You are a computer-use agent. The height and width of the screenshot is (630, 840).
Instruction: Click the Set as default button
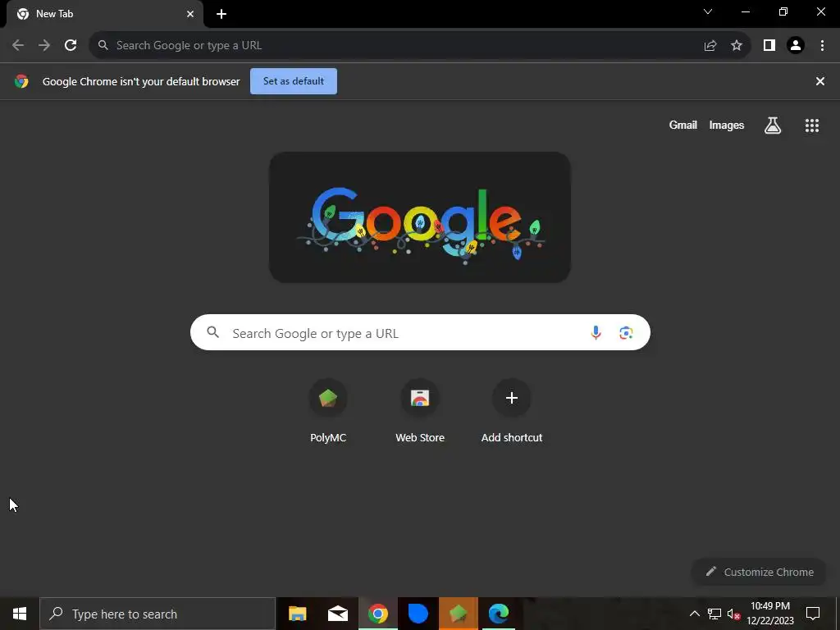[x=294, y=81]
